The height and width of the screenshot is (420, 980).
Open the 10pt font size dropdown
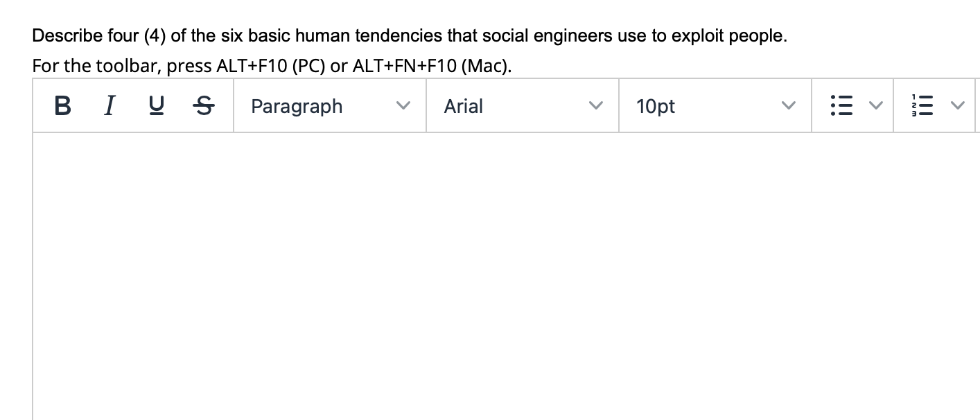714,106
